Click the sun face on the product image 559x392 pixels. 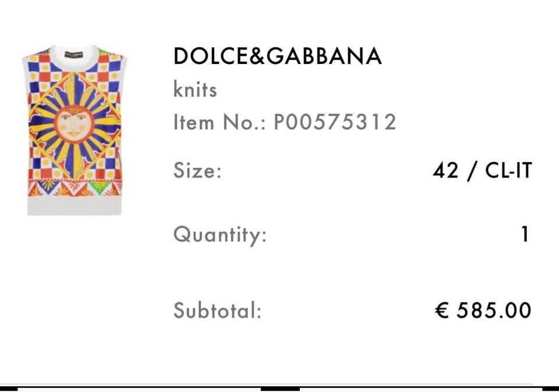point(74,124)
